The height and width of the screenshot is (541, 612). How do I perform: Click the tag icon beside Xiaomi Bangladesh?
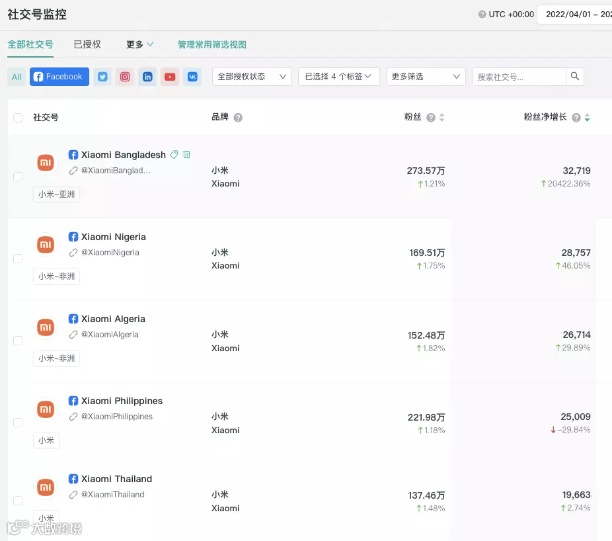(x=174, y=155)
